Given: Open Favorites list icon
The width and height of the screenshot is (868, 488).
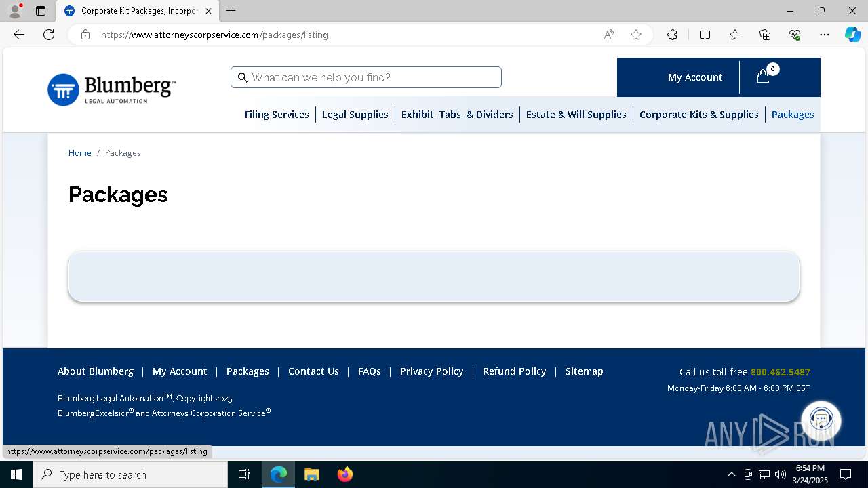Looking at the screenshot, I should (735, 35).
